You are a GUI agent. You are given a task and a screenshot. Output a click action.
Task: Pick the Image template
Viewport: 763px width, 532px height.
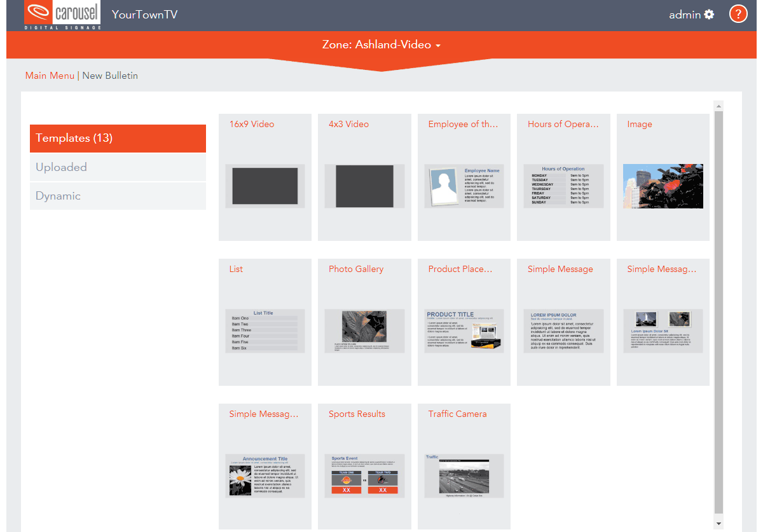coord(663,177)
